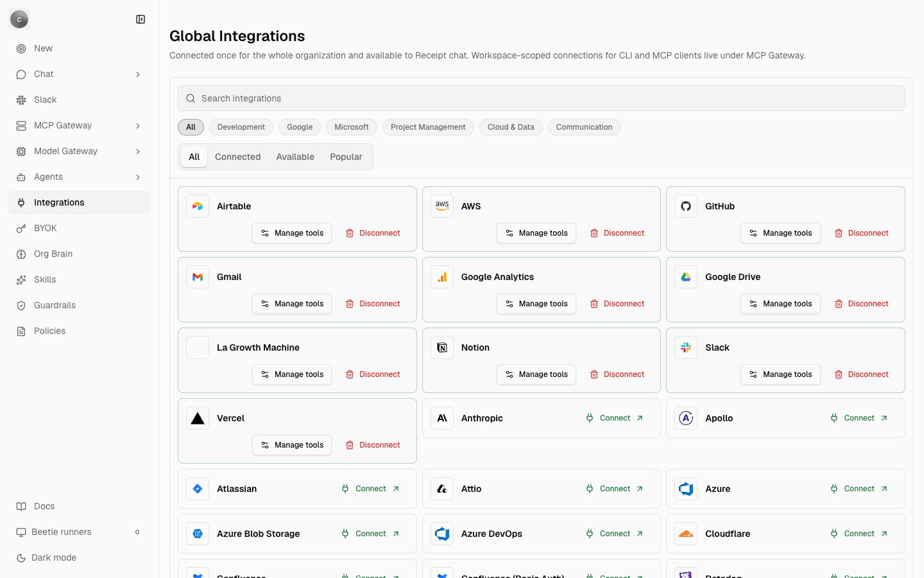The height and width of the screenshot is (578, 924).
Task: Click the AWS logo icon
Action: [442, 206]
